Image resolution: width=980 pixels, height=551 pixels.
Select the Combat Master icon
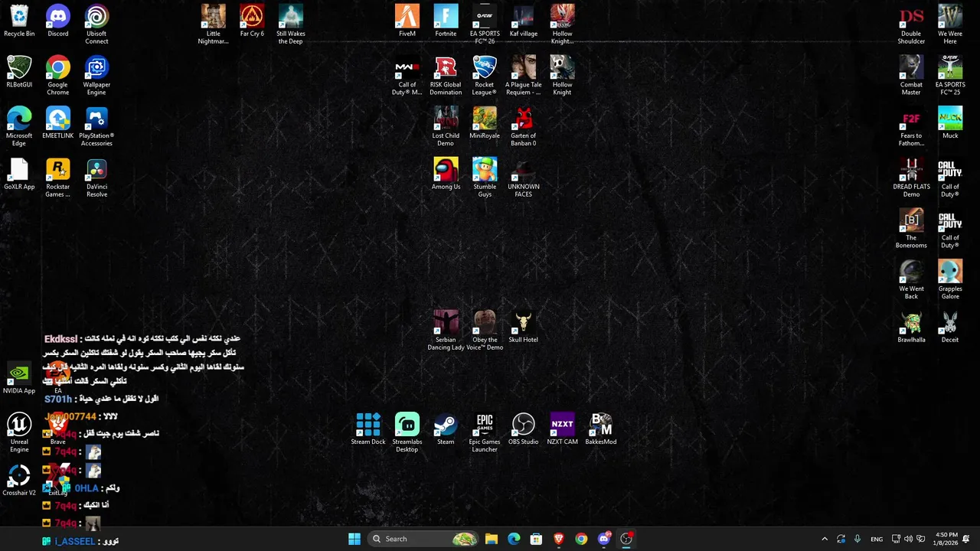[911, 76]
